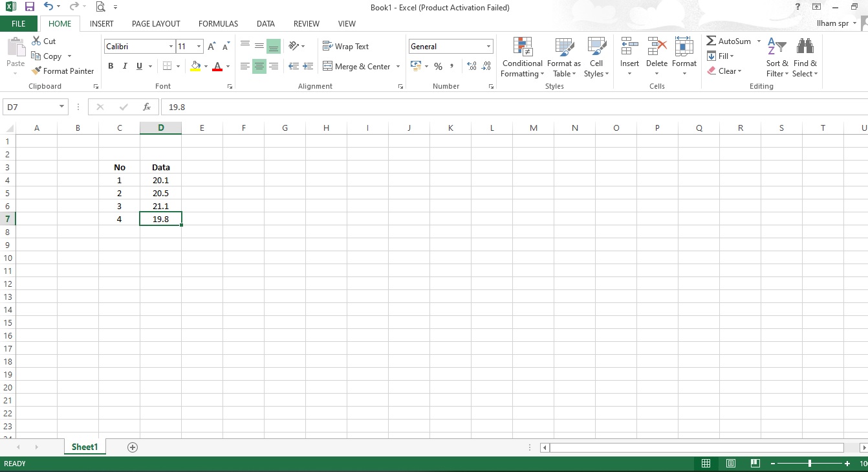
Task: Toggle Wrap Text for the cell
Action: pyautogui.click(x=346, y=46)
